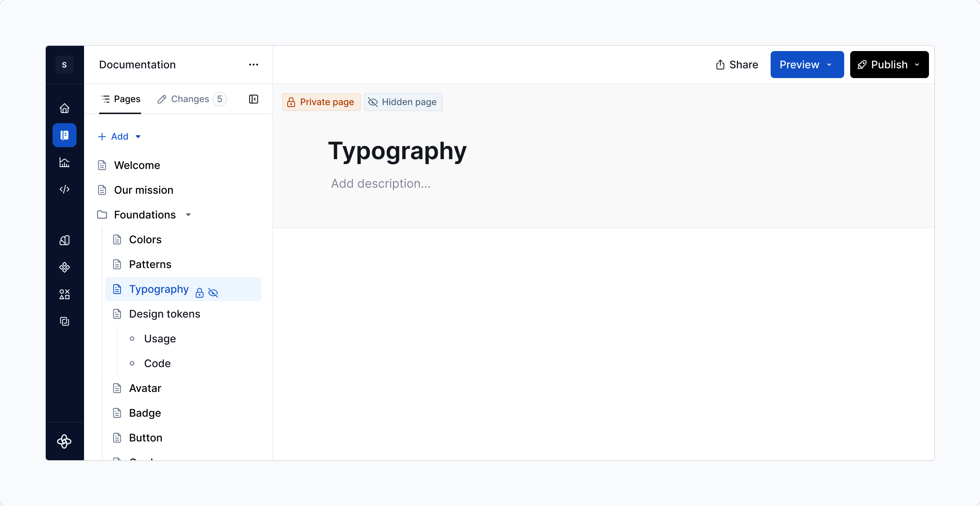Click the lock icon next to Typography

[x=199, y=292]
